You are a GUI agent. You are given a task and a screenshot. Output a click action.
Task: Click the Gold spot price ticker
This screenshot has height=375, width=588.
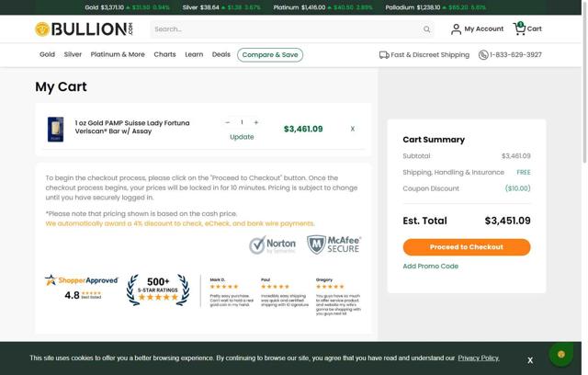pyautogui.click(x=127, y=7)
